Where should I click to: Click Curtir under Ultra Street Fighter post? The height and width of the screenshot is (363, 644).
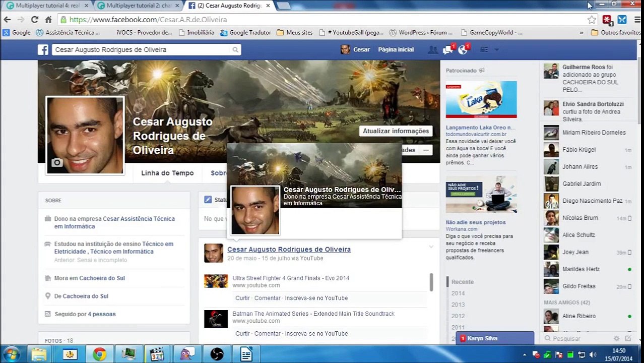[x=242, y=298]
